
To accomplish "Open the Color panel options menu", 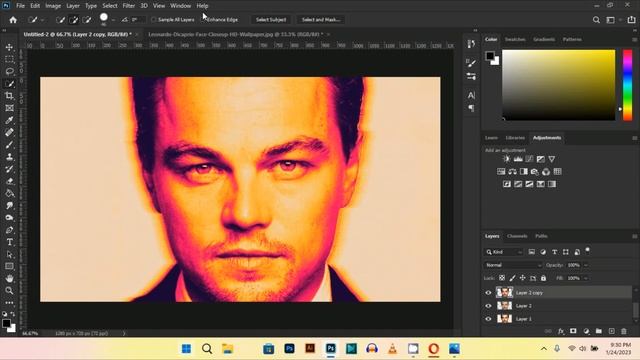I will pyautogui.click(x=634, y=39).
